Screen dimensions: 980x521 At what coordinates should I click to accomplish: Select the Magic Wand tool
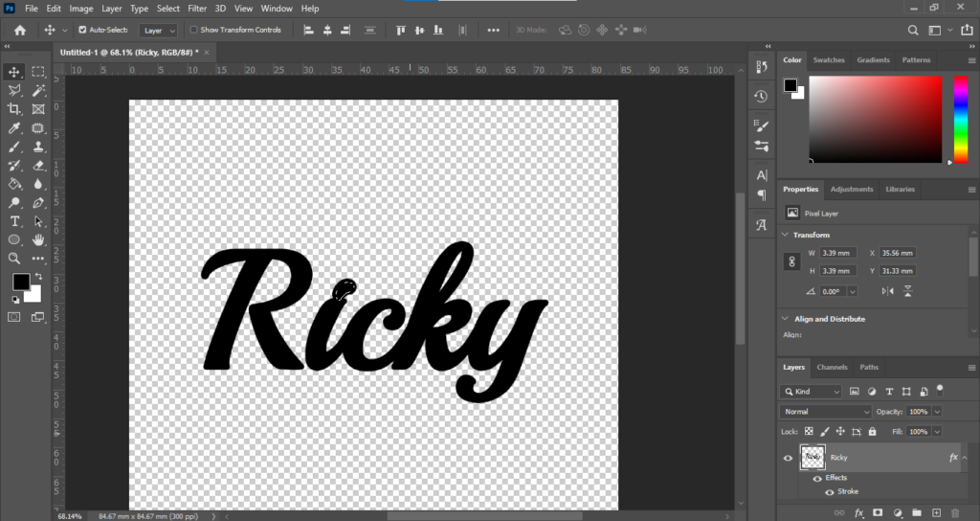point(38,90)
